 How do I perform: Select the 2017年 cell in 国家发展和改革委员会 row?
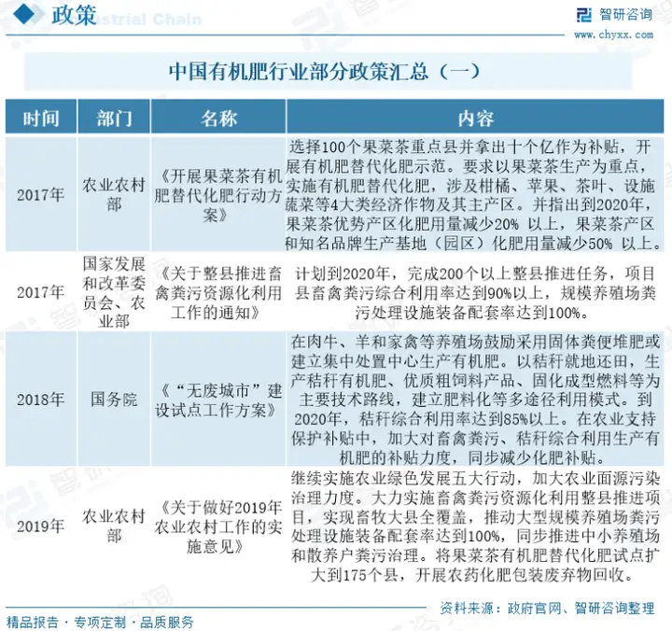pyautogui.click(x=41, y=292)
